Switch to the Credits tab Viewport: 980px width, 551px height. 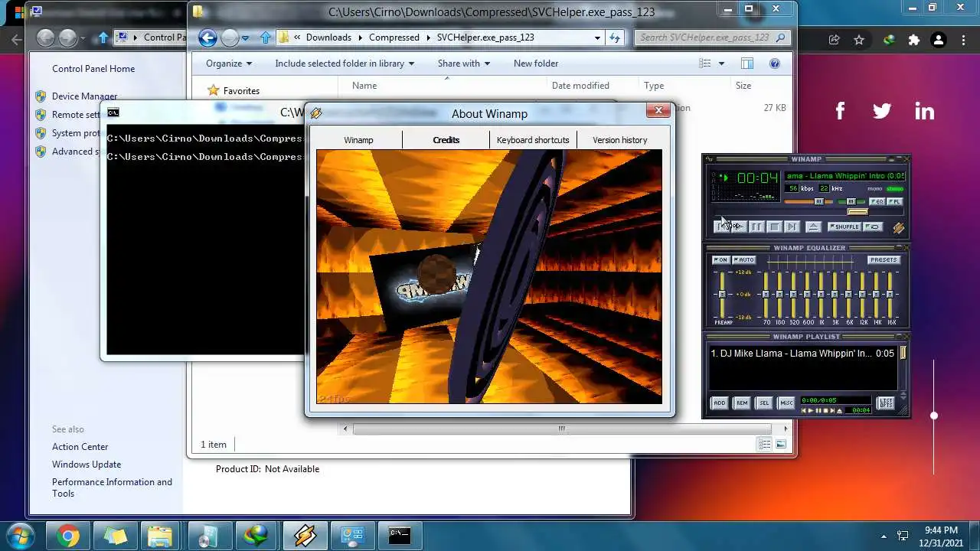pyautogui.click(x=446, y=140)
